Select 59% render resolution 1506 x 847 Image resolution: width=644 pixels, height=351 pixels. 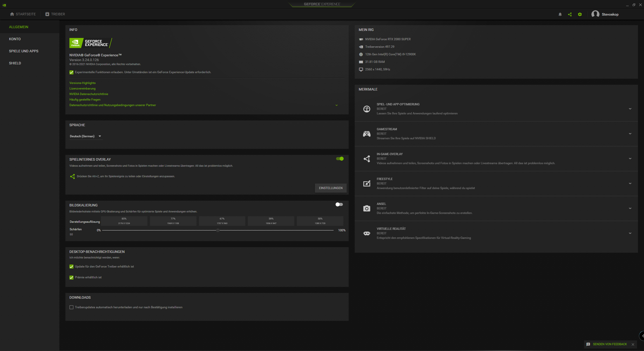[x=271, y=221]
